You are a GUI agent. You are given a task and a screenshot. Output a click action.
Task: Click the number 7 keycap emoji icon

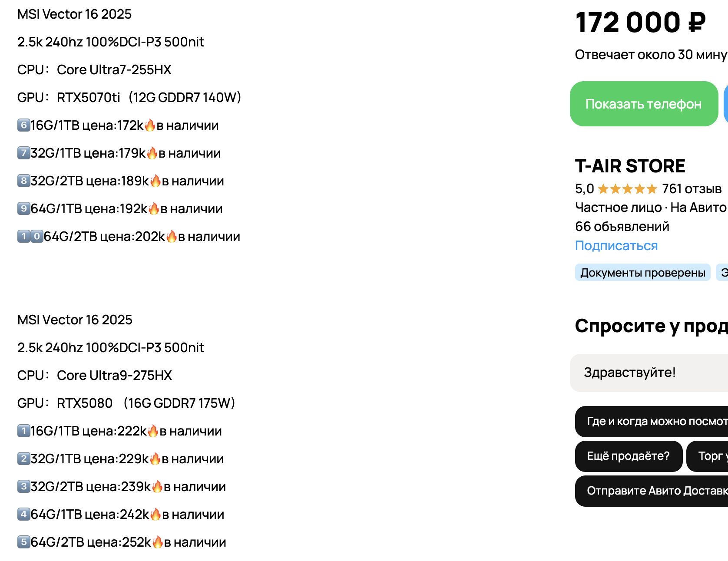pos(23,153)
